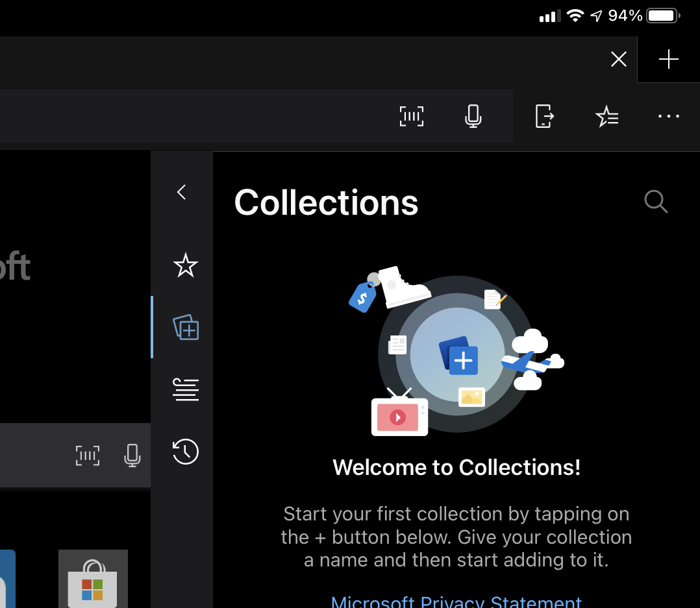Open the Microsoft Store shortcut tile
Viewport: 700px width, 608px height.
coord(93,579)
